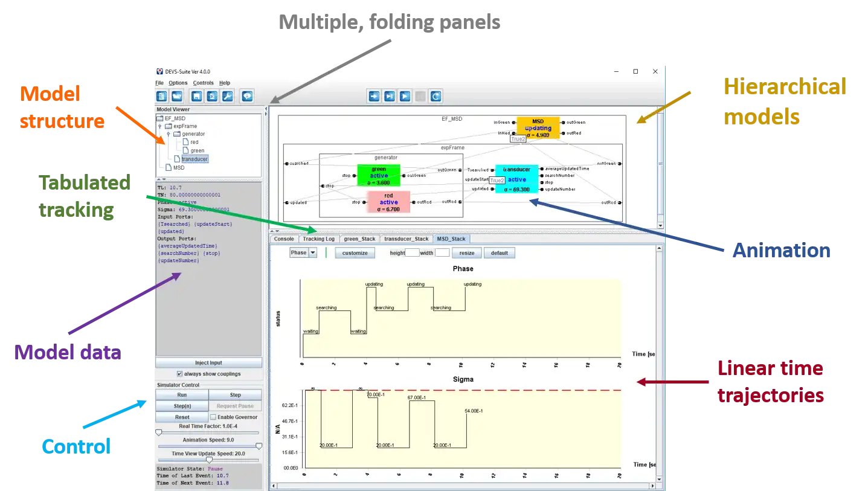Image resolution: width=868 pixels, height=491 pixels.
Task: Toggle the transducer tree item selection
Action: point(195,159)
